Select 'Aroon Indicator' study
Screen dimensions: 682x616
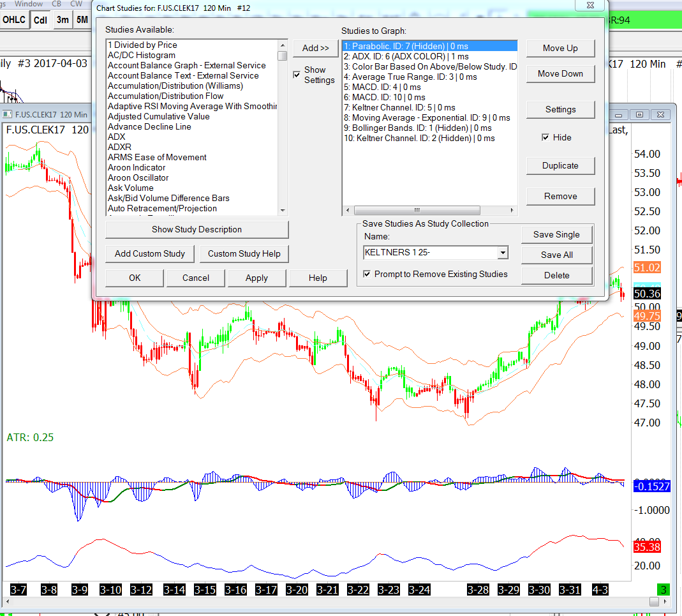(x=137, y=168)
